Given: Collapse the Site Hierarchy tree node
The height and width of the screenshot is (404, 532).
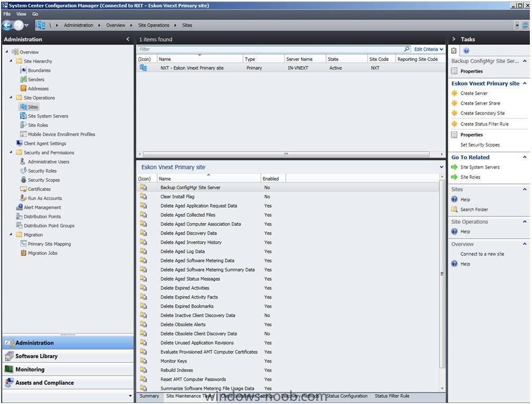Looking at the screenshot, I should 11,61.
